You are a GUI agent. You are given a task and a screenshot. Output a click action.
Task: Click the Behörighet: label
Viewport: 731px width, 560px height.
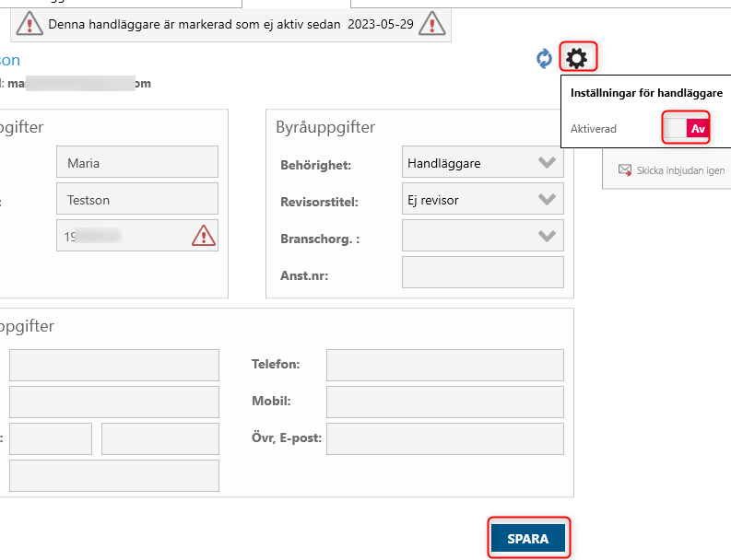coord(315,166)
